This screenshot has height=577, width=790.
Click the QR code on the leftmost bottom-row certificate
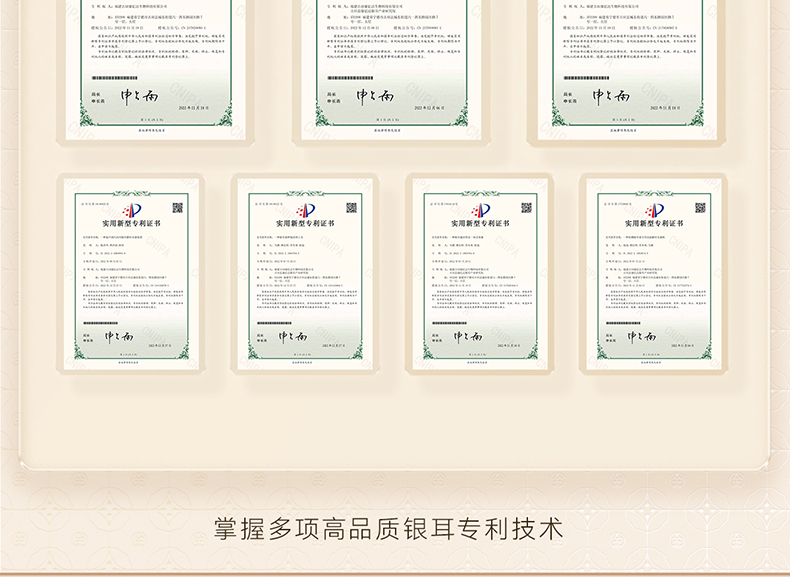[178, 208]
